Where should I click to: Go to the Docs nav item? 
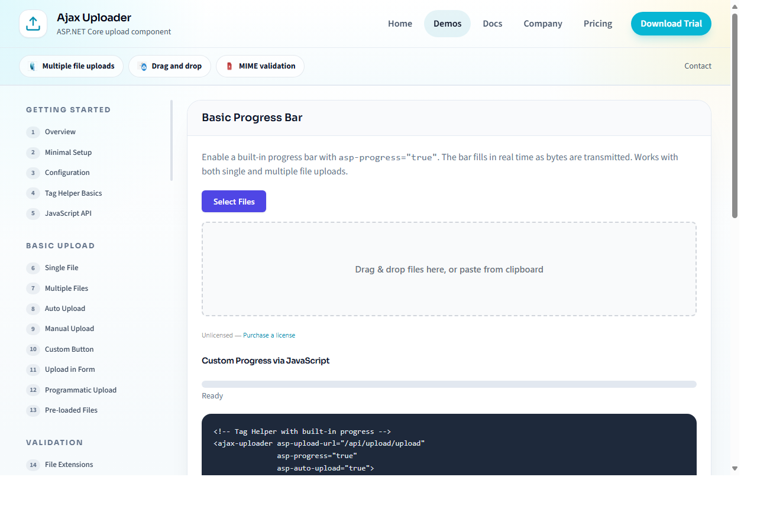[492, 24]
